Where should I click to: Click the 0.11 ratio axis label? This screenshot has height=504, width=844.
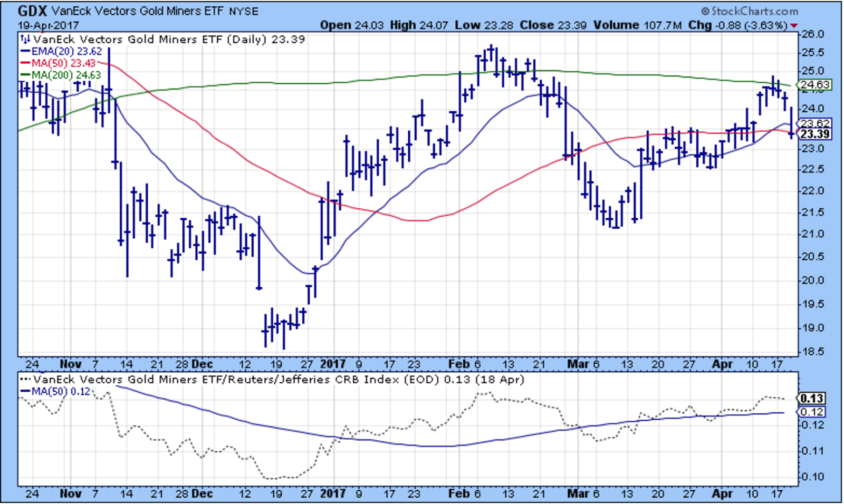click(813, 451)
